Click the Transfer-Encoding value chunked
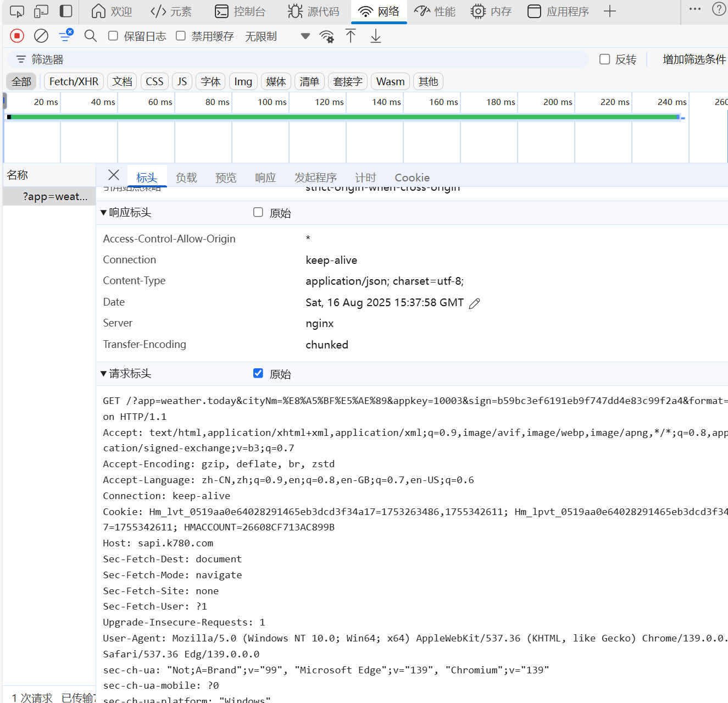Screen dimensions: 728x703 327,345
